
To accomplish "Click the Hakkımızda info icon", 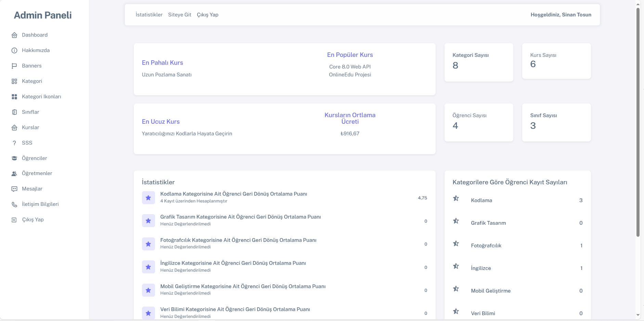I will click(14, 51).
